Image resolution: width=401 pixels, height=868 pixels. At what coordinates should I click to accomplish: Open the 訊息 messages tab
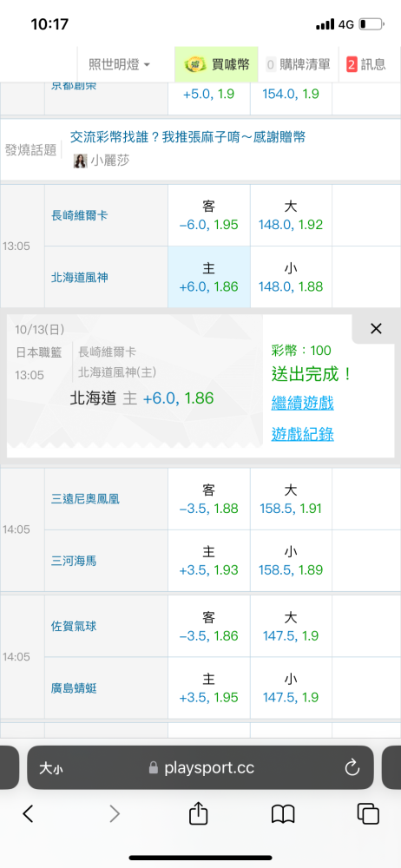click(x=365, y=65)
